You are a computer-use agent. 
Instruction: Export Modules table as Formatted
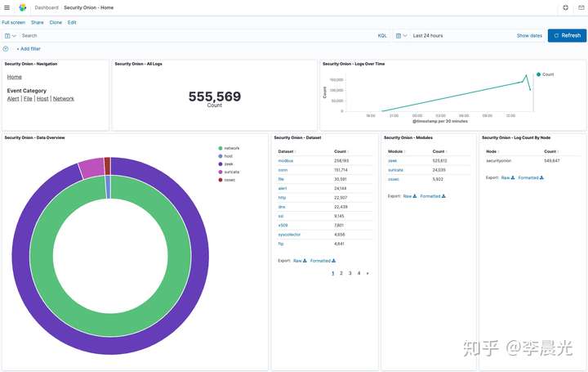(x=433, y=196)
